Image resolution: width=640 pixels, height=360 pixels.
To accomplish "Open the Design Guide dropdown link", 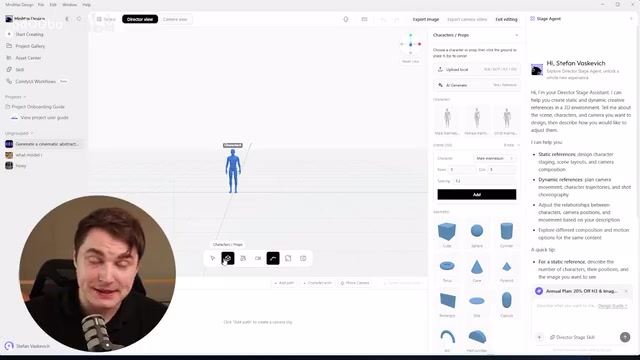I will 613,306.
